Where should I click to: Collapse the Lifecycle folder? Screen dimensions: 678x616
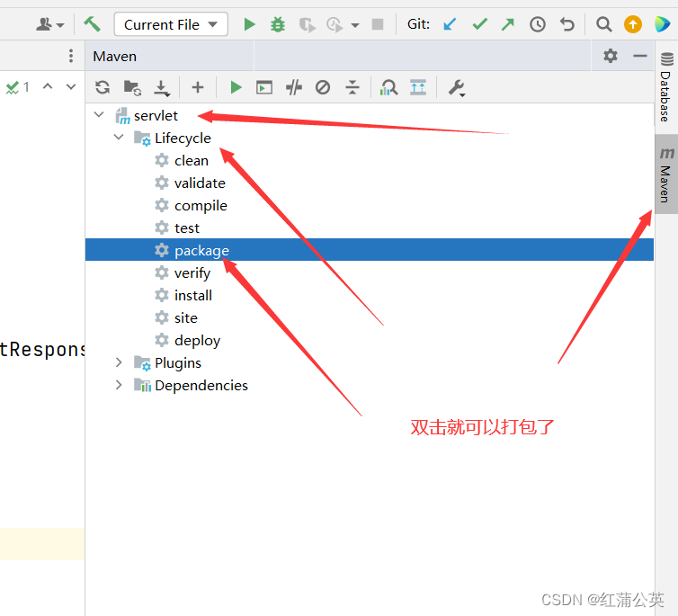(x=119, y=137)
